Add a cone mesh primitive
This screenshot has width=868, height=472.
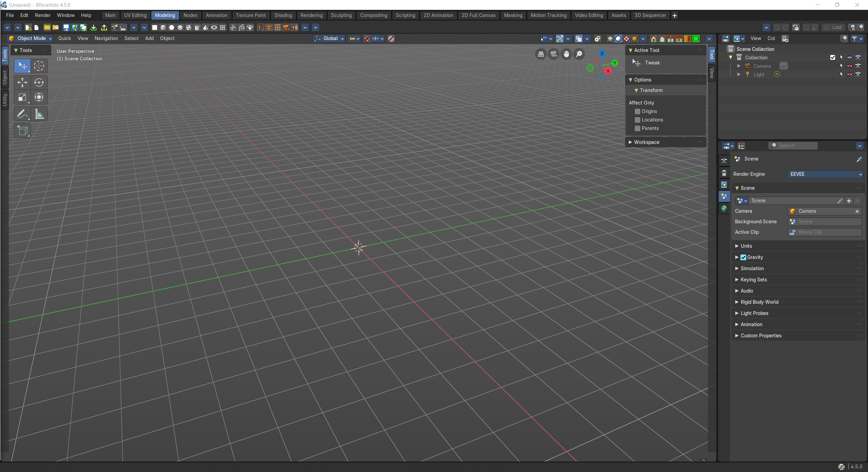(206, 27)
